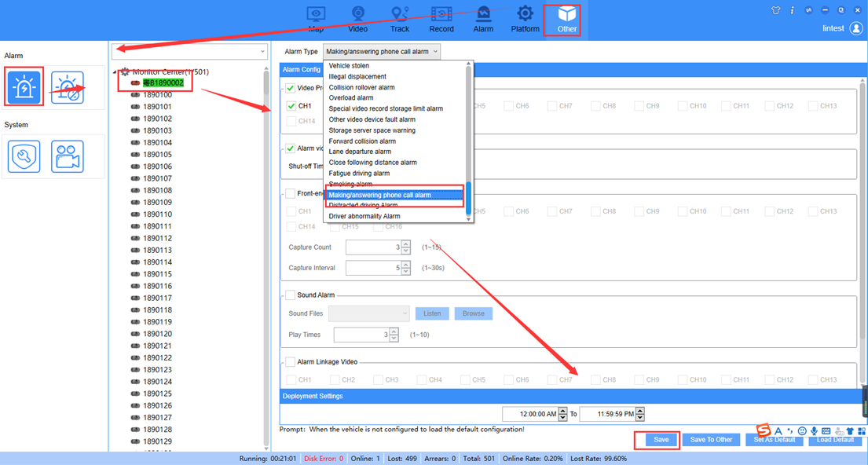Check CH13 under Alarm Linkage Video
Screen dimensions: 868x465
(813, 379)
